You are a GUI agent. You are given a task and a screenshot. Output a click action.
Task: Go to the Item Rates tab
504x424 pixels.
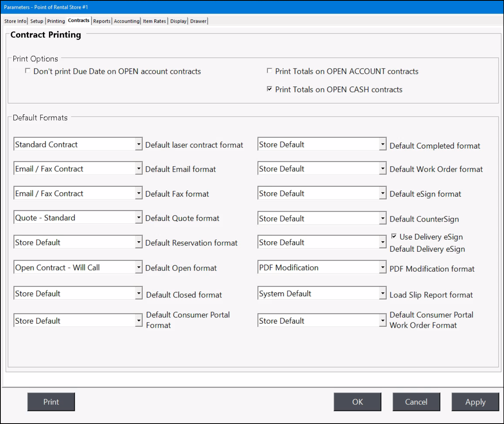point(154,21)
